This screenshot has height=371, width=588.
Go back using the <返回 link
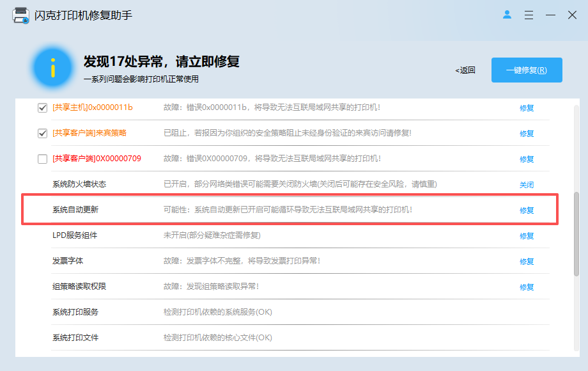coord(465,70)
